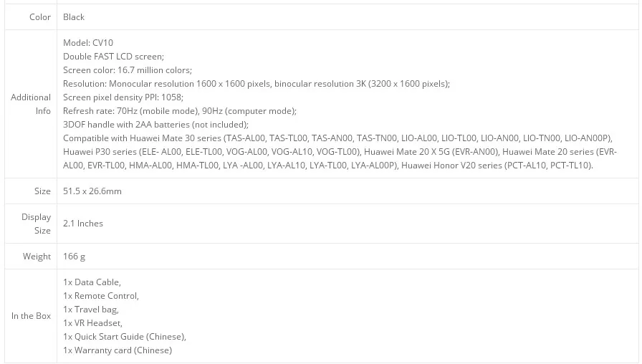The width and height of the screenshot is (642, 364).
Task: Click the 2.1 Inches value
Action: [83, 224]
